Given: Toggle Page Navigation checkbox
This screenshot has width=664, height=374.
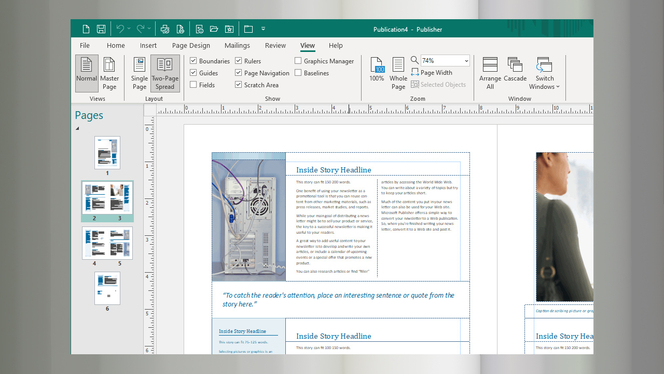Looking at the screenshot, I should (x=238, y=72).
